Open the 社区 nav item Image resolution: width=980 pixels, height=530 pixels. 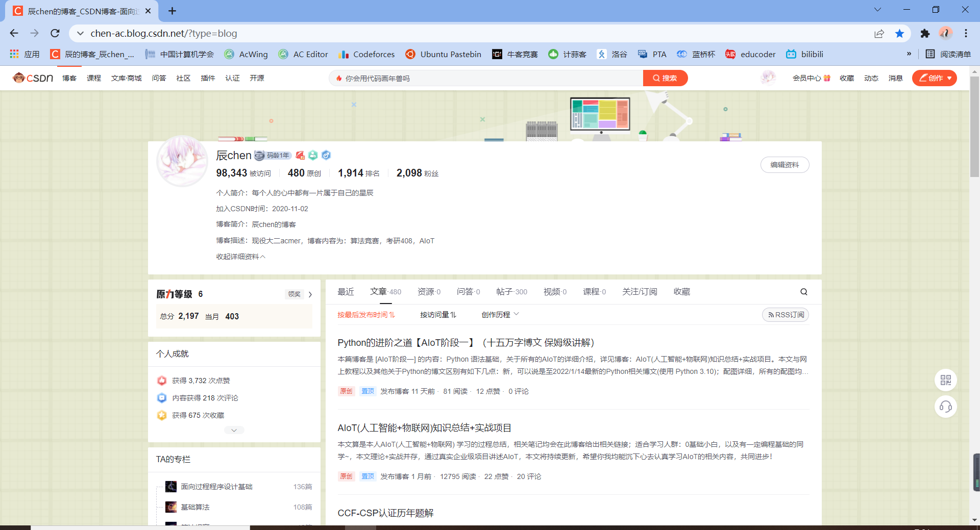click(x=183, y=78)
